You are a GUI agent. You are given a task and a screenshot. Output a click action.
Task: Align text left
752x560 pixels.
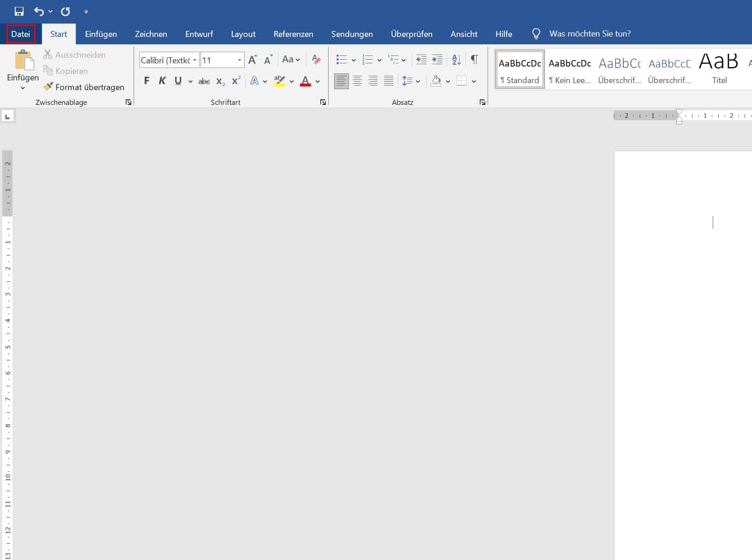pyautogui.click(x=341, y=81)
